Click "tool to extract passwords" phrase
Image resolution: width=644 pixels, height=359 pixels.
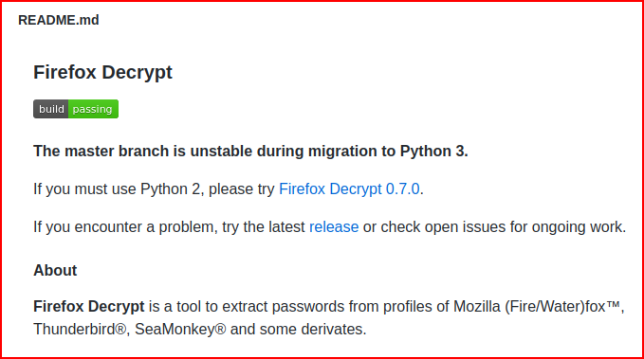[261, 307]
